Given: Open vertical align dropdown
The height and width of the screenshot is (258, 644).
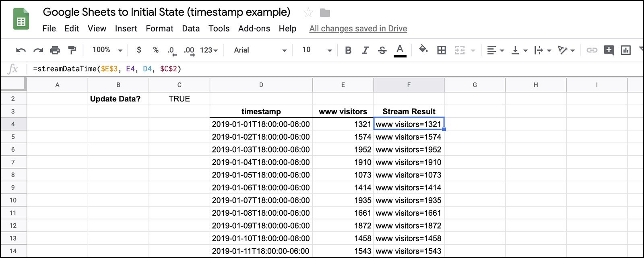Looking at the screenshot, I should click(x=519, y=50).
